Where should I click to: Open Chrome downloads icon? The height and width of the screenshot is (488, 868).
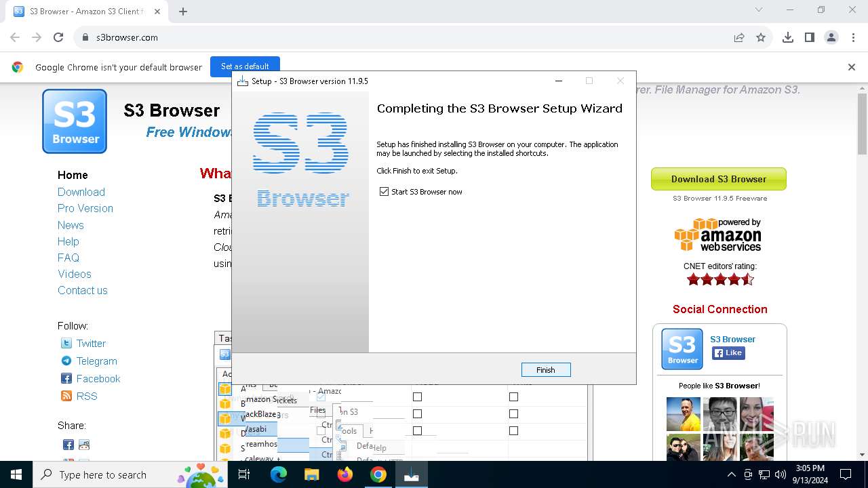pyautogui.click(x=788, y=37)
